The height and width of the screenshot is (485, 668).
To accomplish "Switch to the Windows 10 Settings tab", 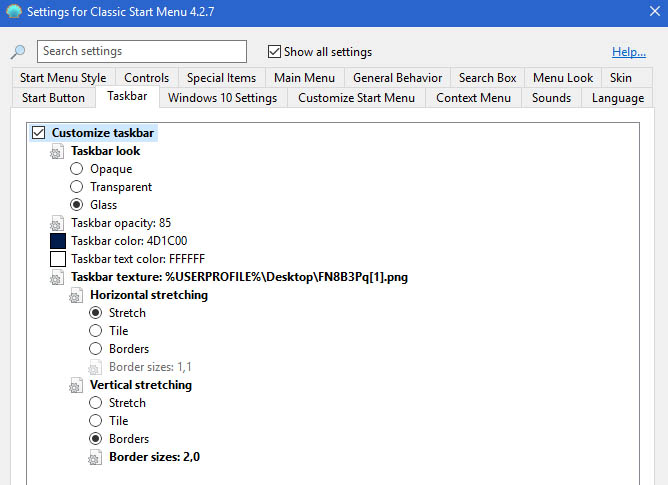I will [x=222, y=98].
